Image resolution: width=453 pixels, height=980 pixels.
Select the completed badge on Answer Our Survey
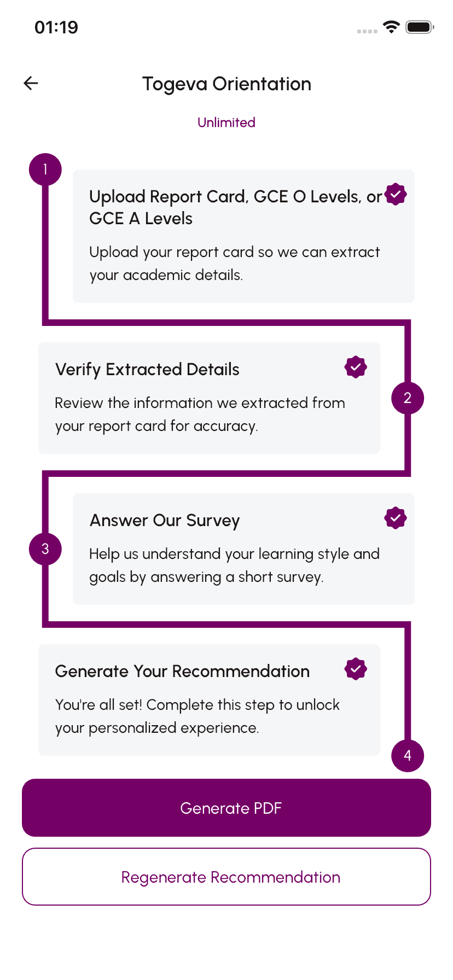[x=395, y=517]
